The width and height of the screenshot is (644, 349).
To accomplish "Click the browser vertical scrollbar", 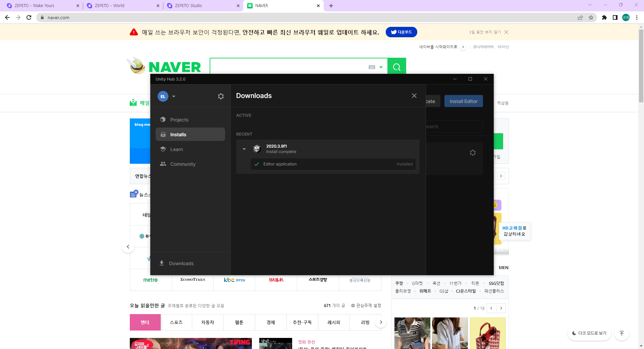I will 641,65.
